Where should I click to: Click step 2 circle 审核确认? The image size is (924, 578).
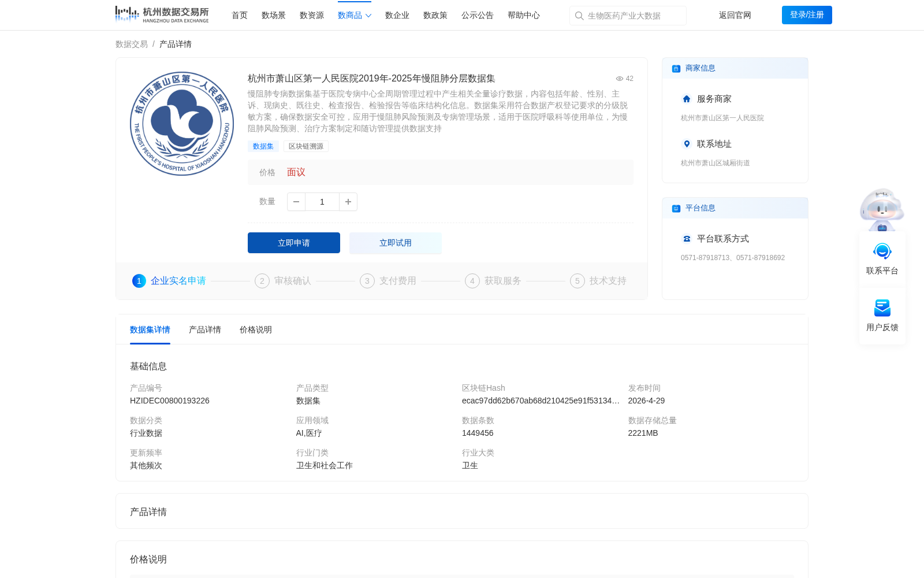click(x=262, y=281)
